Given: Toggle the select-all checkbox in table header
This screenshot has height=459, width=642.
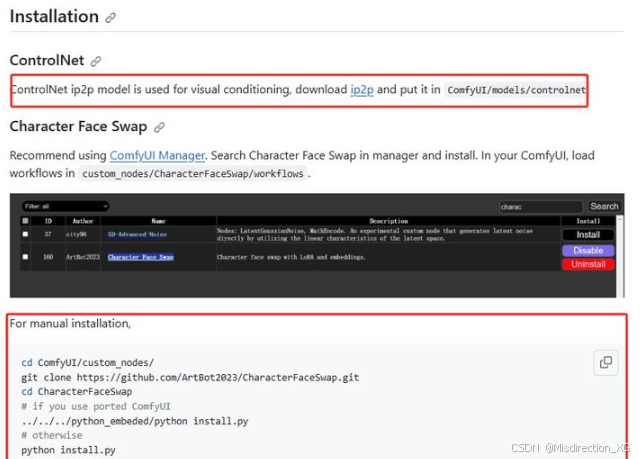Looking at the screenshot, I should click(x=25, y=221).
